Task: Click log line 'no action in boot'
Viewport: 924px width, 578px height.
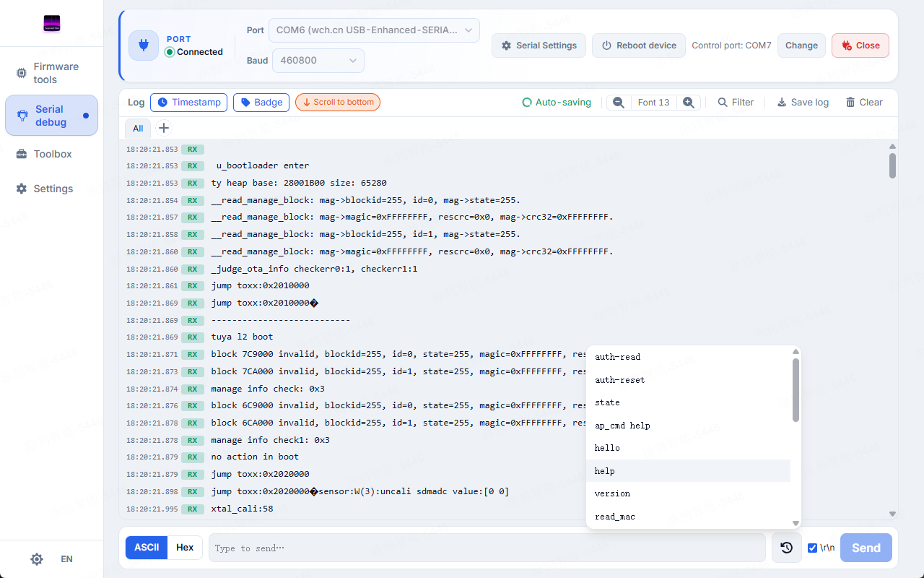Action: coord(255,457)
